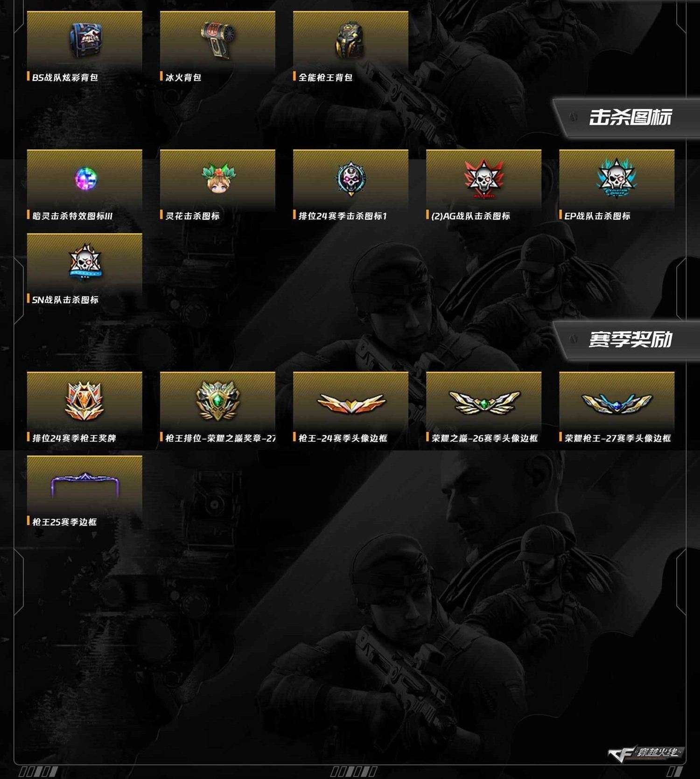This screenshot has width=700, height=779.
Task: Click the 冰火背包 item icon
Action: tap(218, 40)
